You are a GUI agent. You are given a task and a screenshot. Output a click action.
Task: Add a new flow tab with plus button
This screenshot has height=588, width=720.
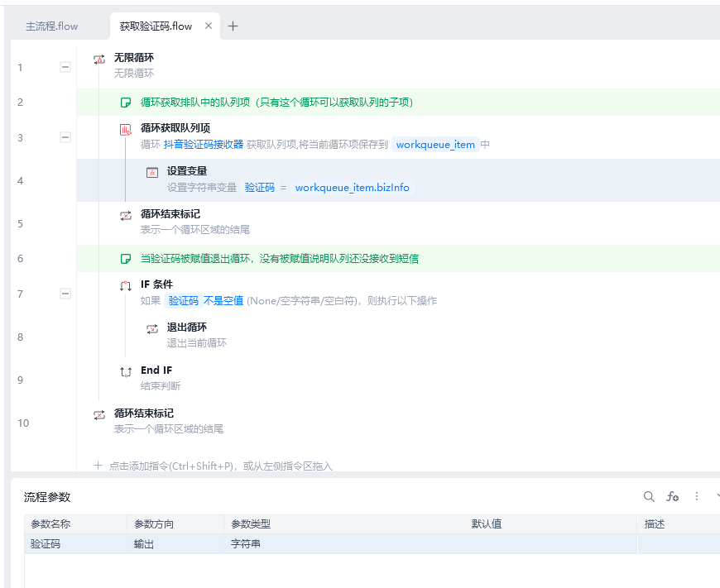[233, 26]
